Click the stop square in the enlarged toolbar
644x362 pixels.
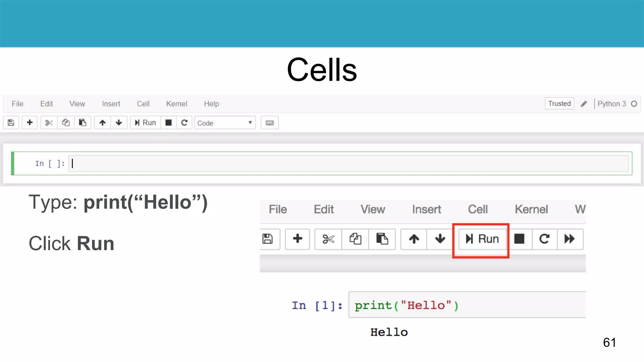[519, 239]
